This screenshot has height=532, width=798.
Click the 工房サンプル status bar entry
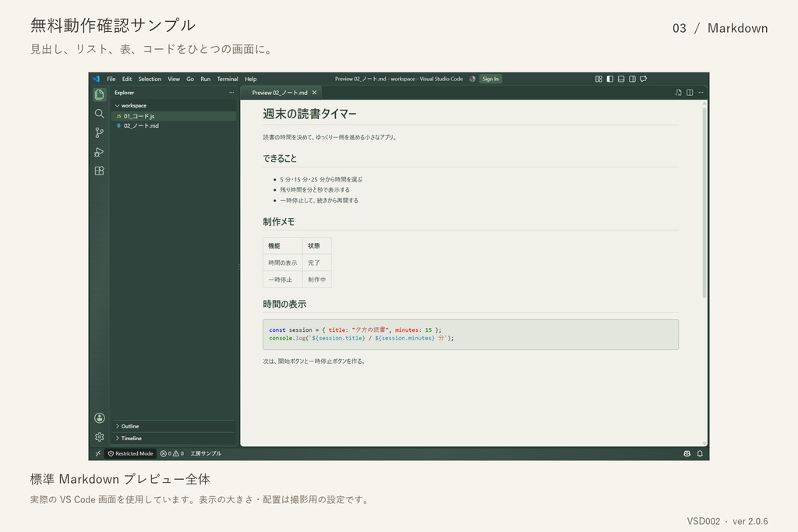tap(206, 453)
